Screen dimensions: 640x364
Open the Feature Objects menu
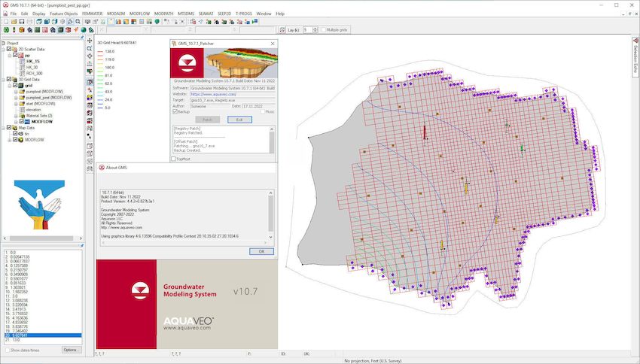tap(63, 14)
